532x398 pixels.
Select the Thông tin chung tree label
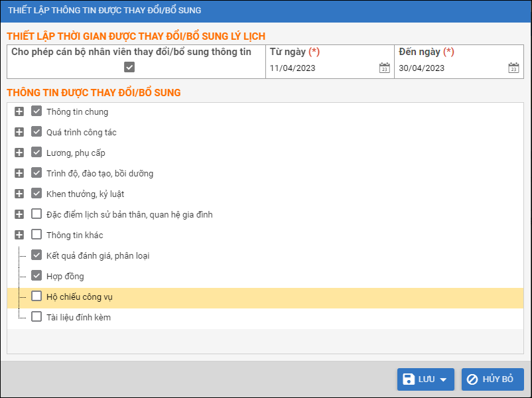tap(77, 112)
